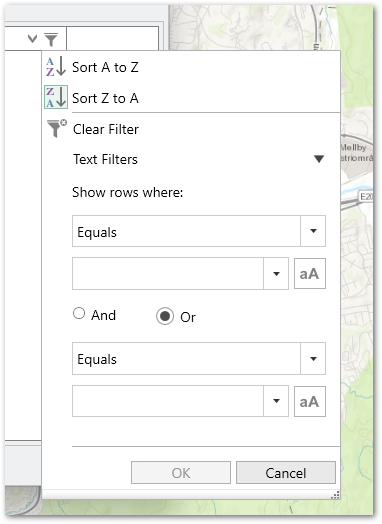Open the second Equals operator dropdown
The image size is (382, 524).
click(199, 358)
